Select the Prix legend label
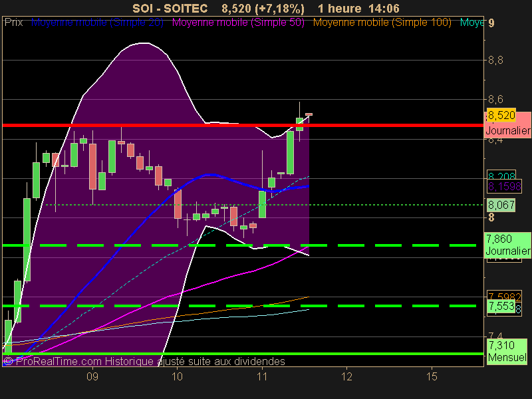The width and height of the screenshot is (532, 399). click(13, 23)
